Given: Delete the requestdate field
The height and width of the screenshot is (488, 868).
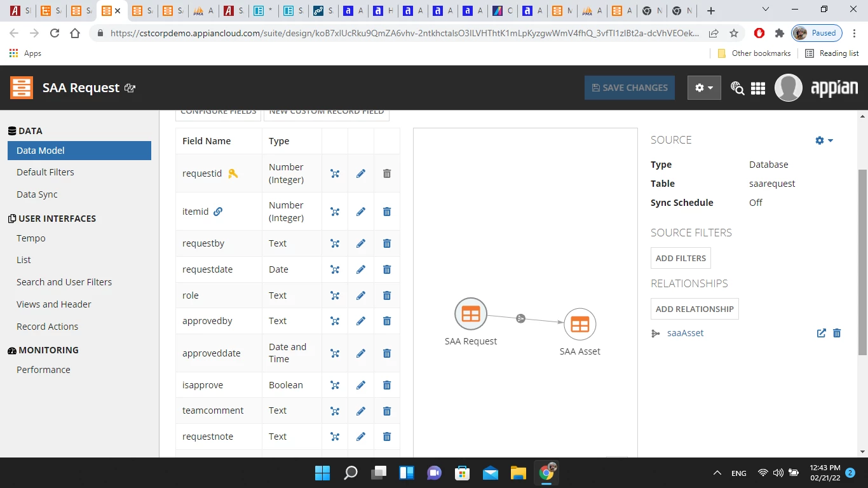Looking at the screenshot, I should pyautogui.click(x=387, y=269).
